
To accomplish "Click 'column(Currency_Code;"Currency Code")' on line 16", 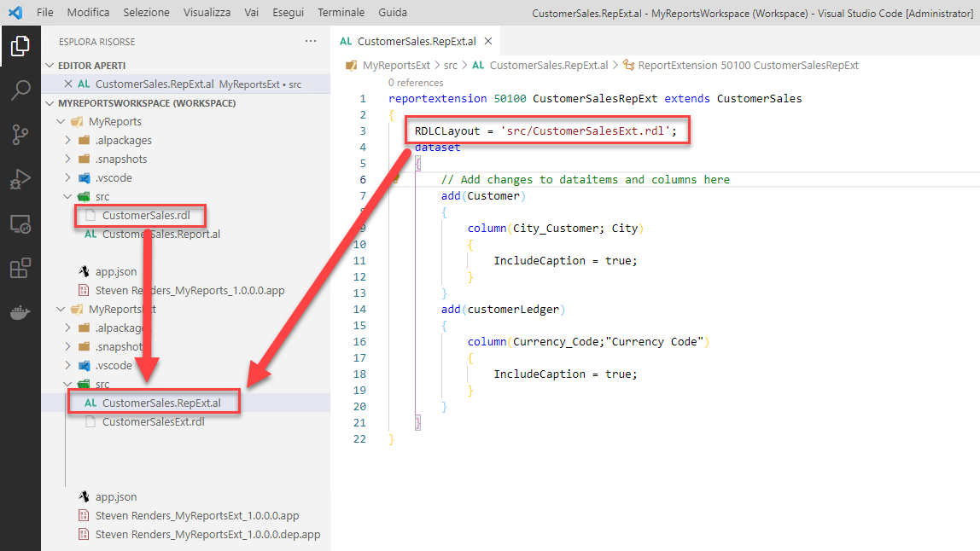I will point(588,342).
